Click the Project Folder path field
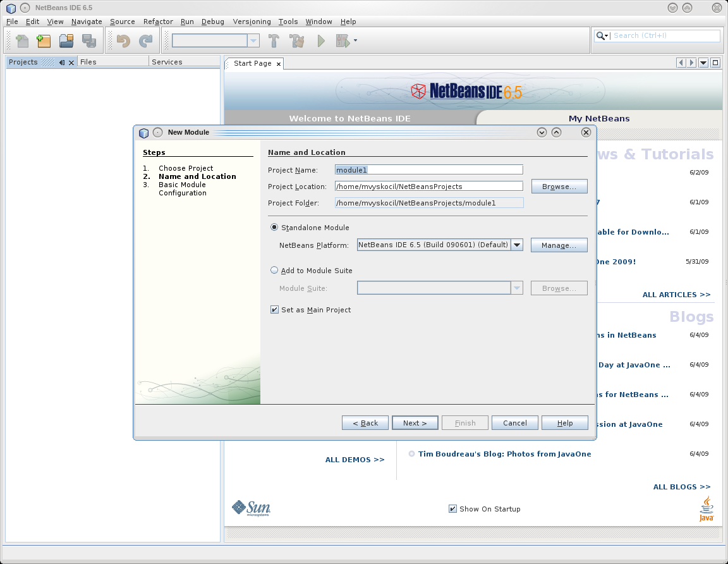 coord(429,202)
